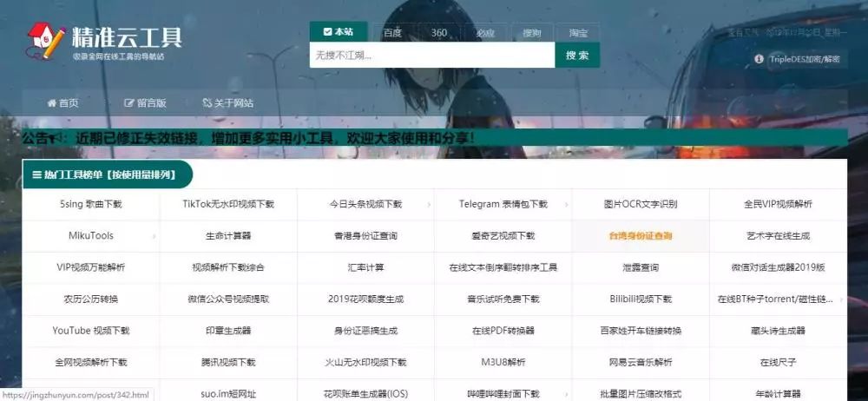
Task: Click the 精准云工具 site logo
Action: (x=104, y=42)
